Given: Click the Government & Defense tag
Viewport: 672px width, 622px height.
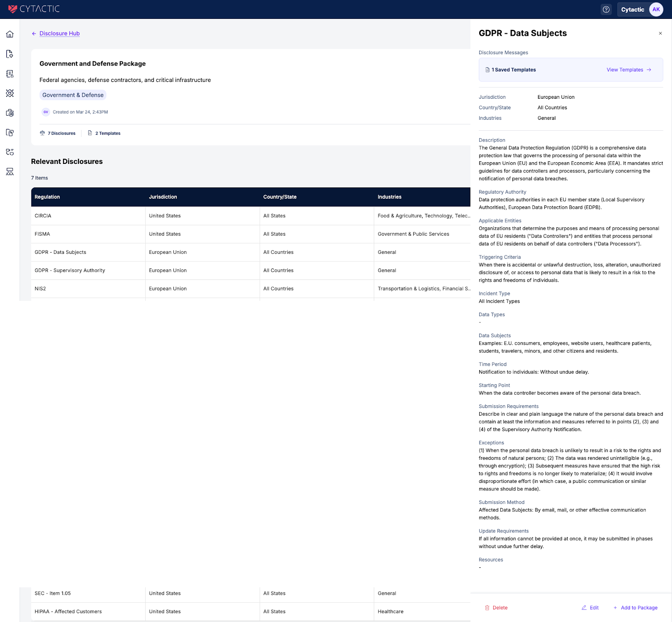Looking at the screenshot, I should click(x=73, y=95).
